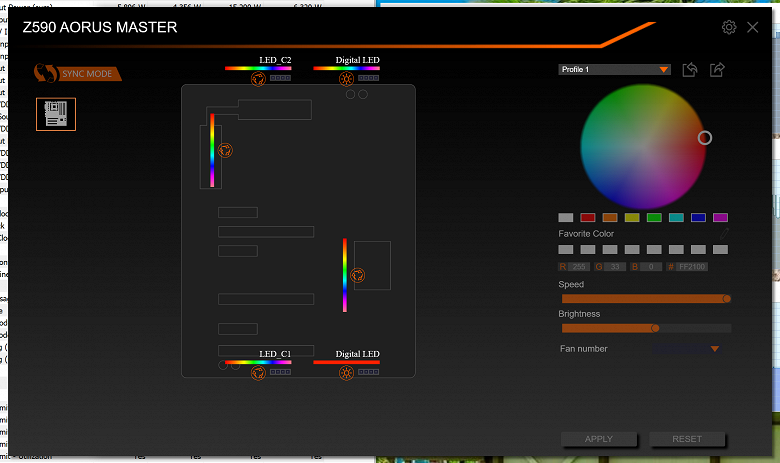Pick the purple color swatch

pyautogui.click(x=720, y=217)
